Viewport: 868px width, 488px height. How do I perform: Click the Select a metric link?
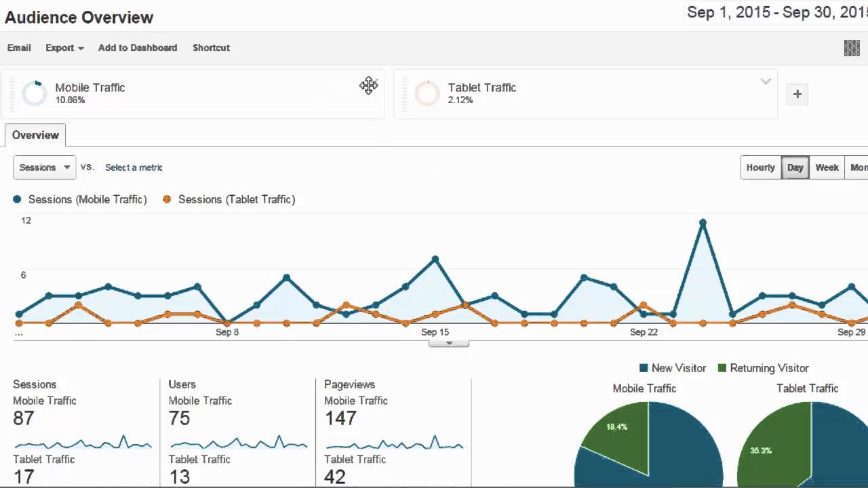pyautogui.click(x=134, y=167)
